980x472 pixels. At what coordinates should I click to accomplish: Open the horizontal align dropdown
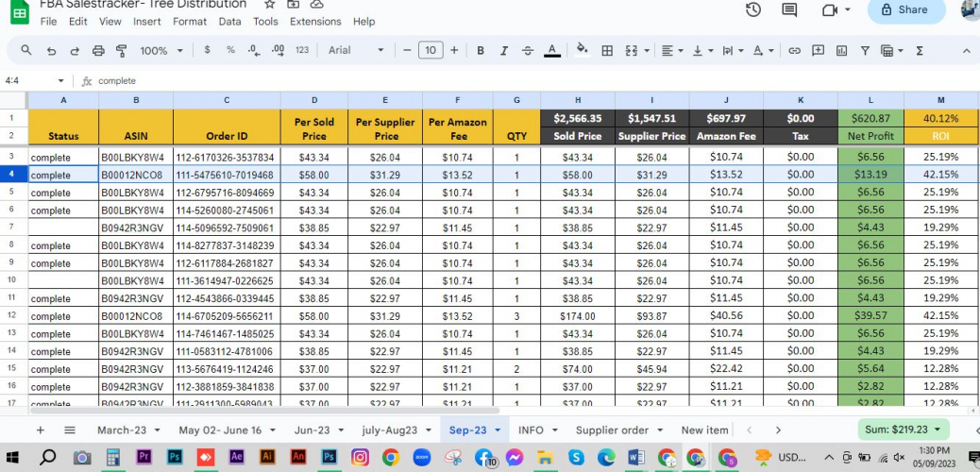(x=672, y=51)
